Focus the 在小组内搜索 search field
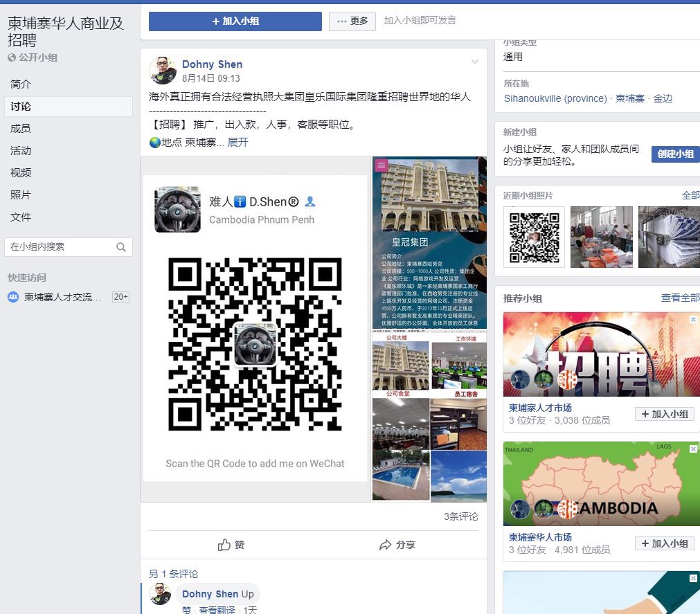 click(x=69, y=246)
